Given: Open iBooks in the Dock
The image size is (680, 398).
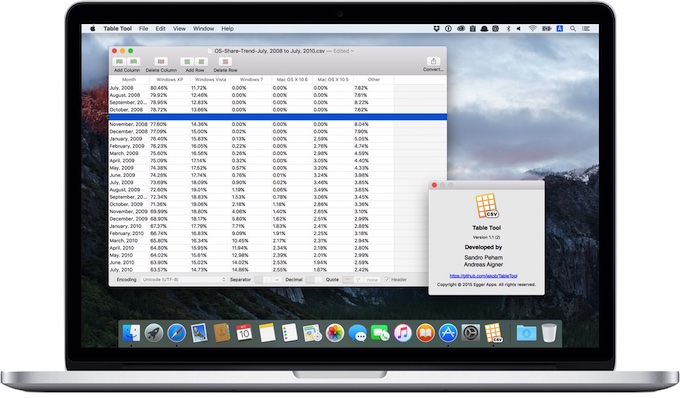Looking at the screenshot, I should [425, 333].
